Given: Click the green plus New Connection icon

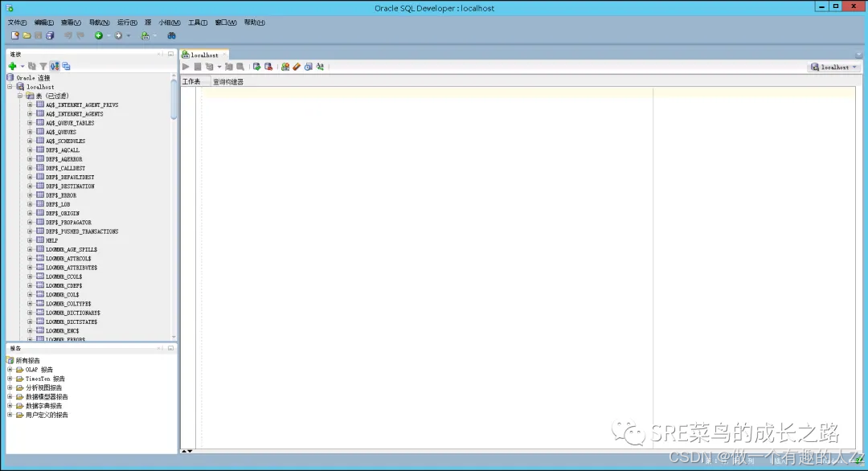Looking at the screenshot, I should tap(12, 67).
